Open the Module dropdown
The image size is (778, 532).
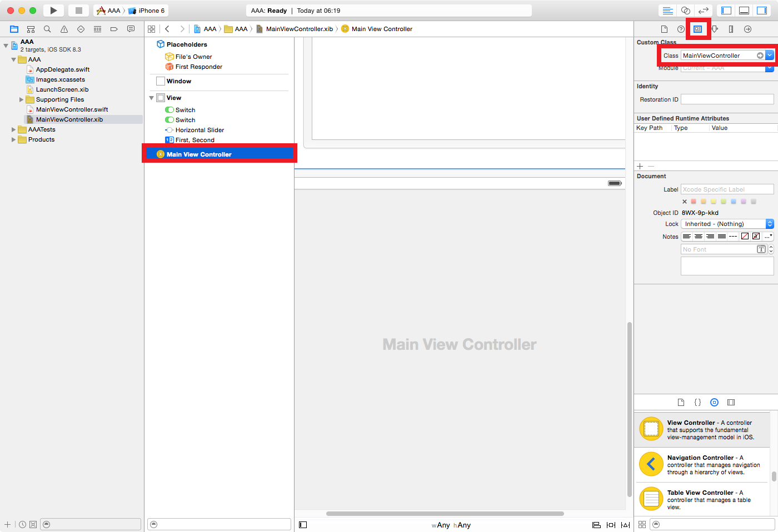770,68
